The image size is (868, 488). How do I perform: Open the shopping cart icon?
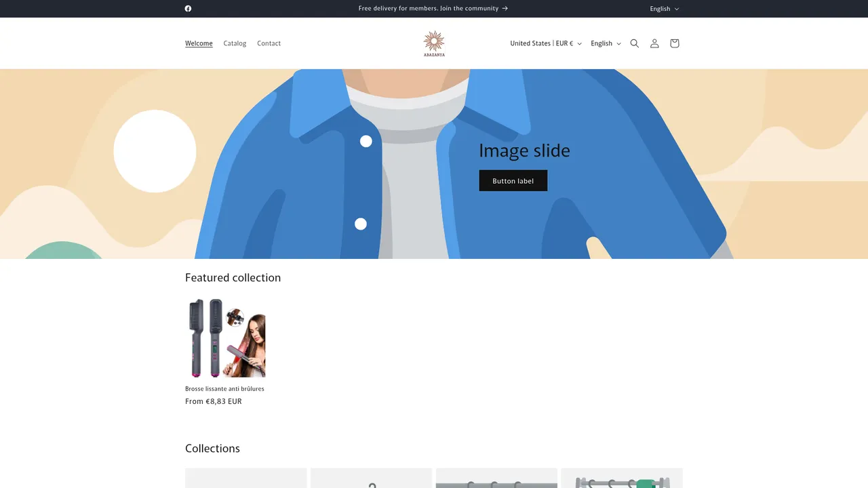pyautogui.click(x=674, y=43)
